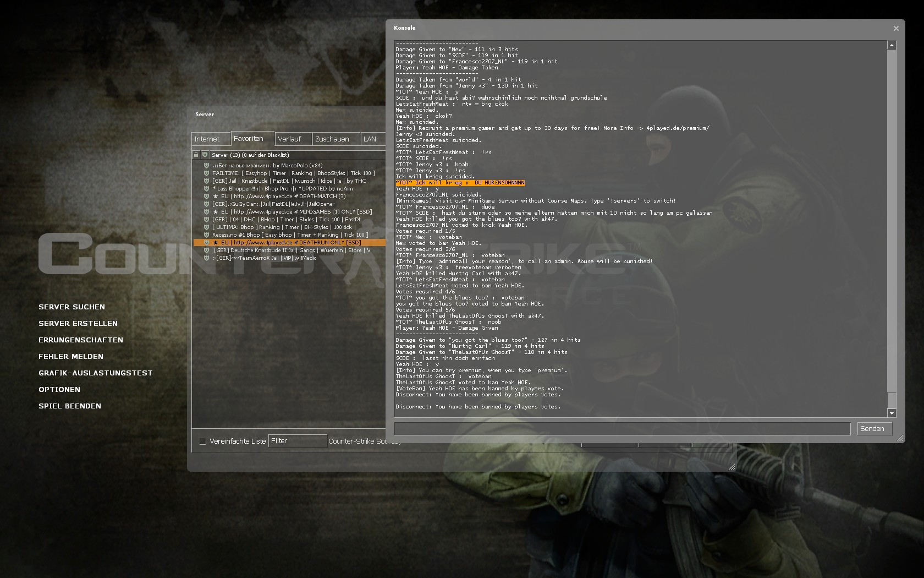The width and height of the screenshot is (924, 578).
Task: Click the Server window resize grip
Action: [732, 466]
